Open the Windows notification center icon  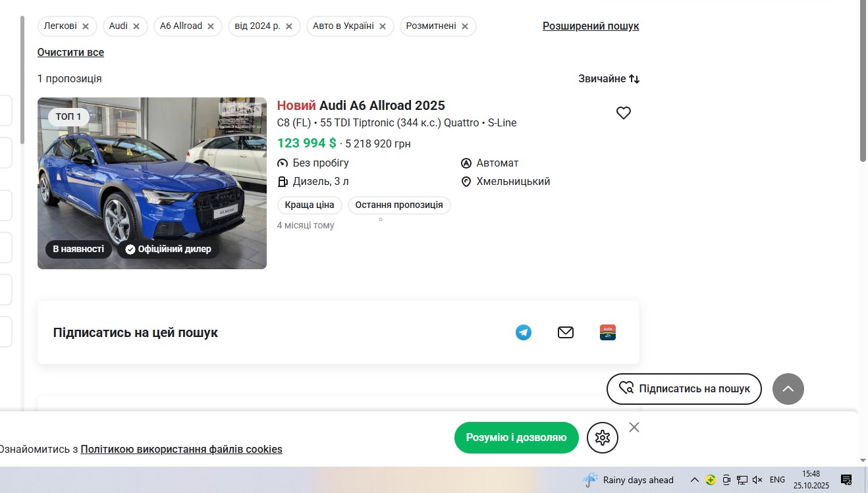846,480
